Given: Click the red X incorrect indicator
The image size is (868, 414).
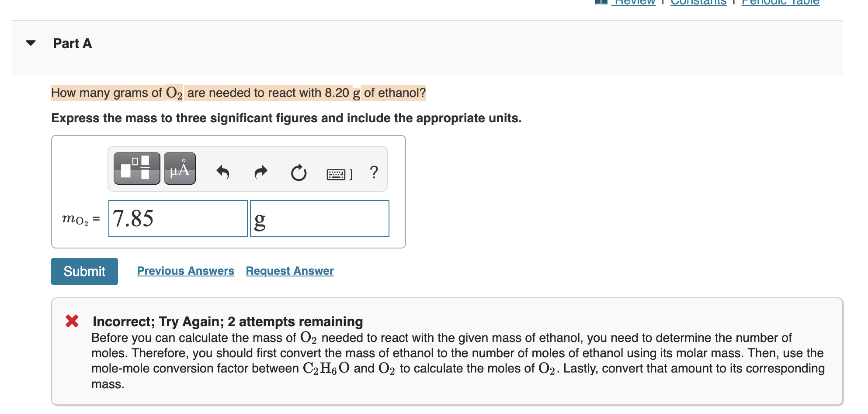Looking at the screenshot, I should pyautogui.click(x=71, y=322).
